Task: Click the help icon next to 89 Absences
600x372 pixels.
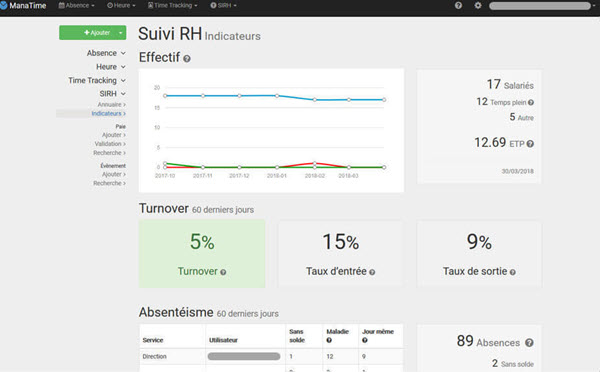Action: pyautogui.click(x=529, y=343)
